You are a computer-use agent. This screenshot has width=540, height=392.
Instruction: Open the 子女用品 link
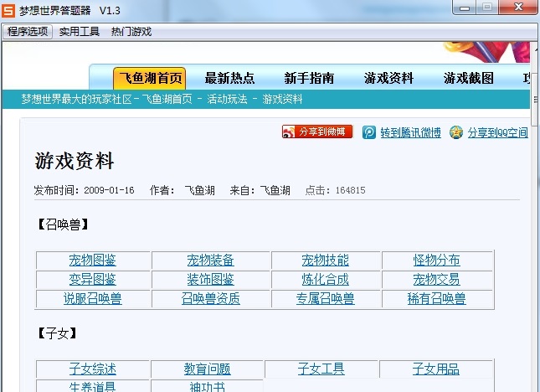pyautogui.click(x=436, y=369)
